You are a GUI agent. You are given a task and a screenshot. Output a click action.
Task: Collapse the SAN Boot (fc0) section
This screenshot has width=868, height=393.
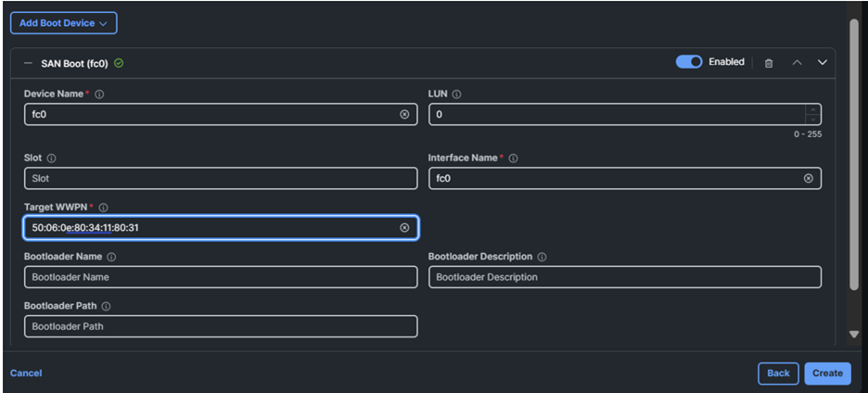click(x=28, y=63)
